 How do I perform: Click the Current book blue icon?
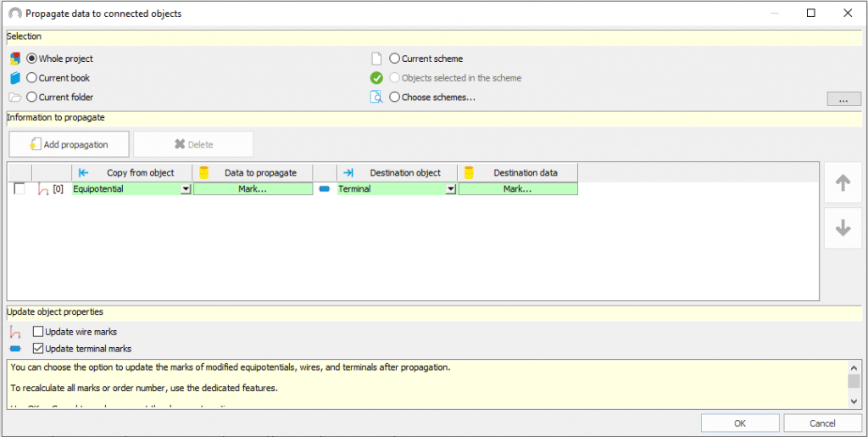(x=14, y=78)
